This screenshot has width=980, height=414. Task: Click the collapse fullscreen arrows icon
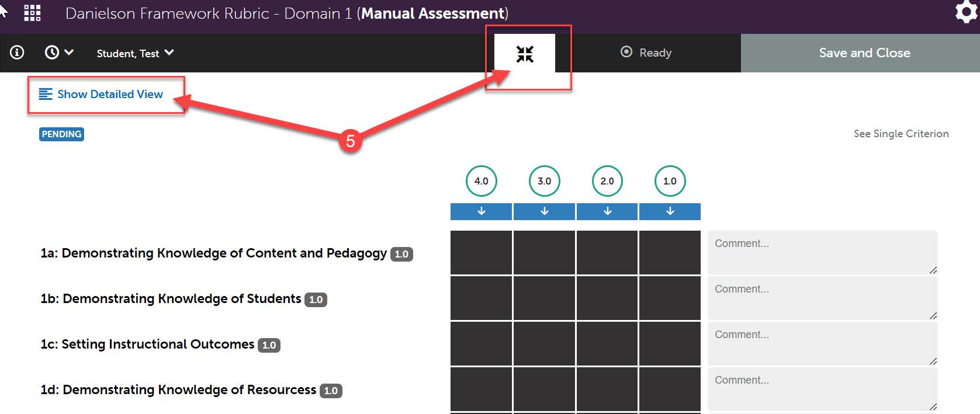point(525,54)
